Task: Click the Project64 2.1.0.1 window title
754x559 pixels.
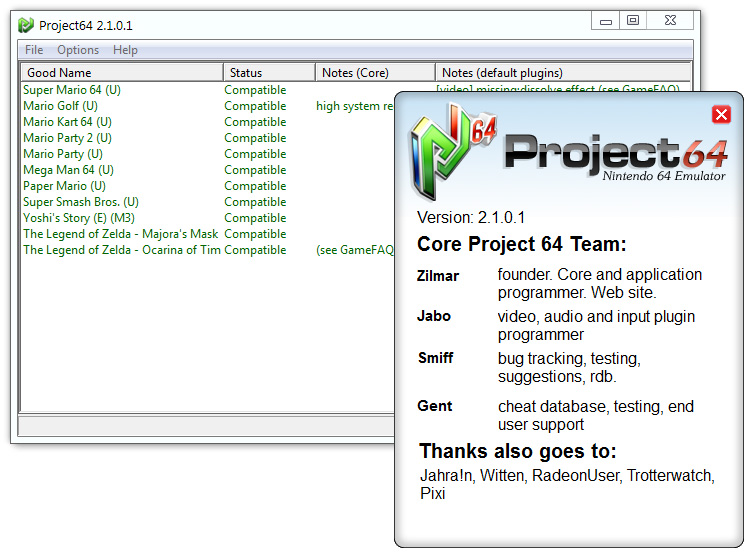Action: [86, 25]
